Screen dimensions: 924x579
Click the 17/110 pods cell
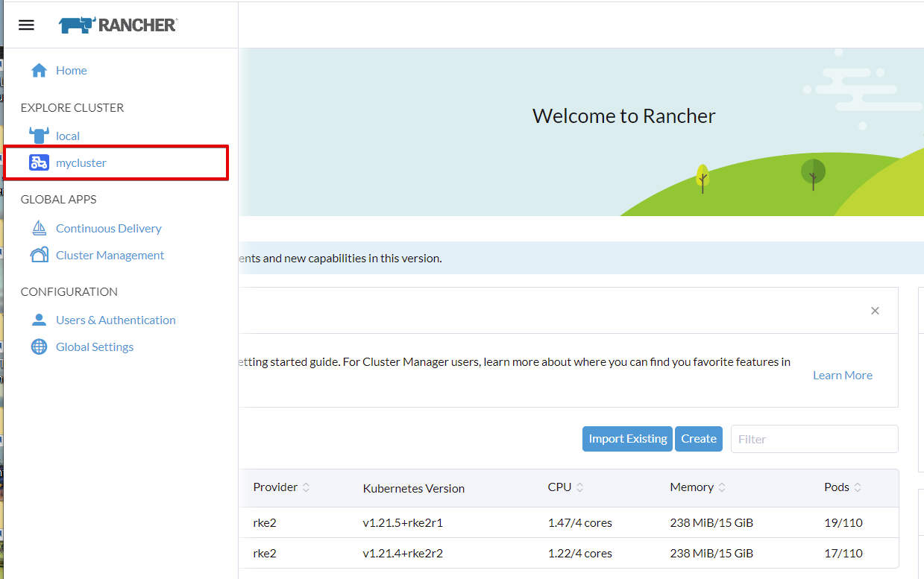tap(843, 553)
